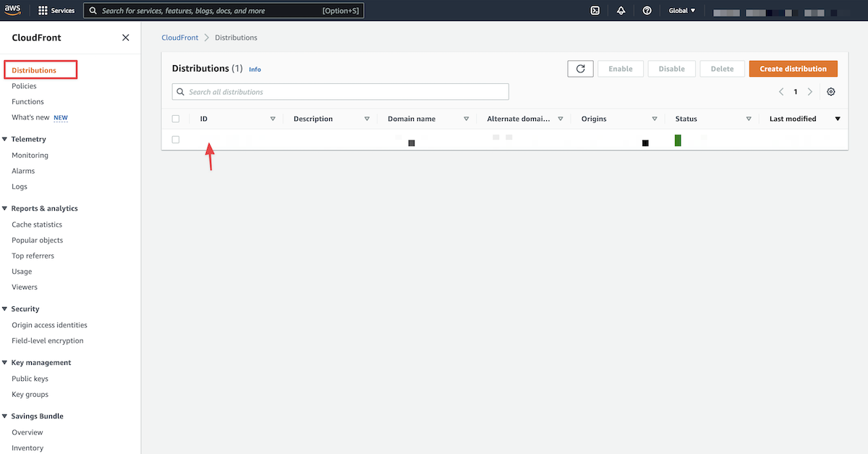Open Origin access identities
Viewport: 868px width, 454px height.
coord(49,325)
